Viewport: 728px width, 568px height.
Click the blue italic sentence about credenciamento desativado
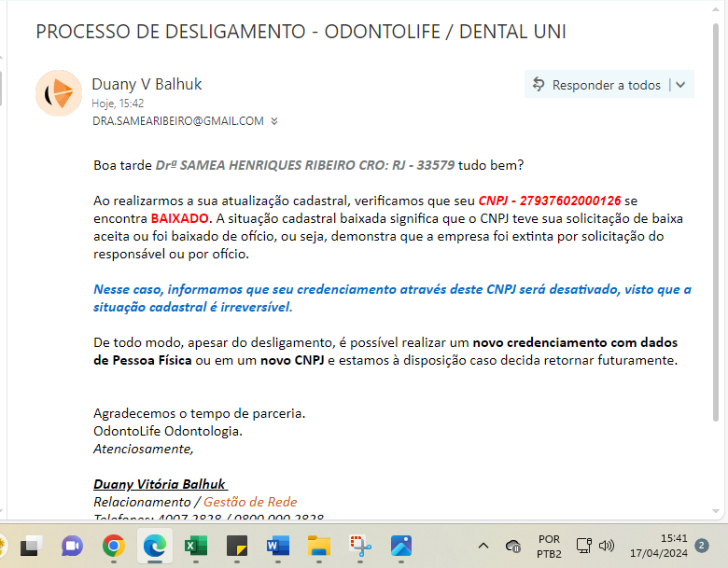pyautogui.click(x=392, y=298)
